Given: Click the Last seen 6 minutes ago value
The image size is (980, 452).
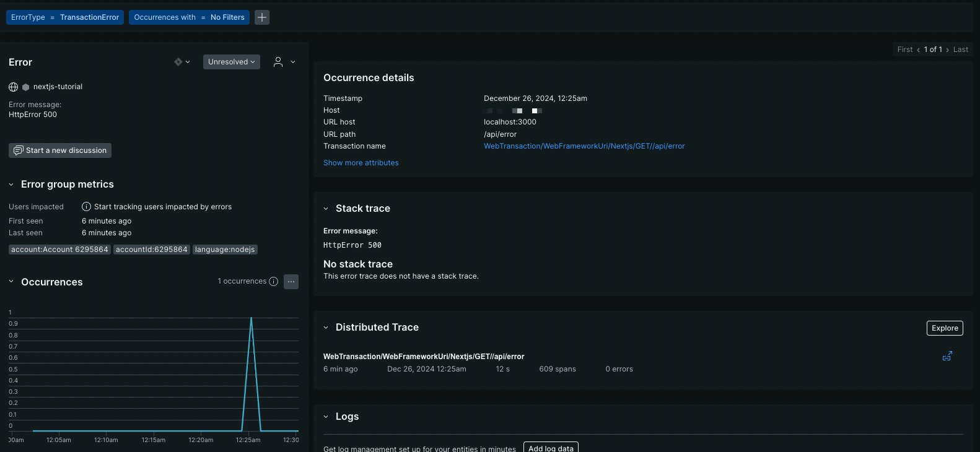Looking at the screenshot, I should 107,233.
